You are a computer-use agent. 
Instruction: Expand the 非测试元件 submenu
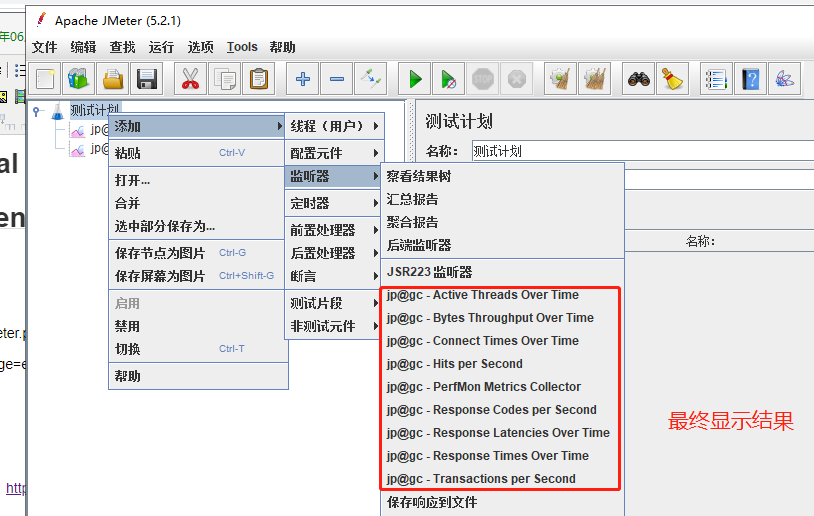point(334,326)
